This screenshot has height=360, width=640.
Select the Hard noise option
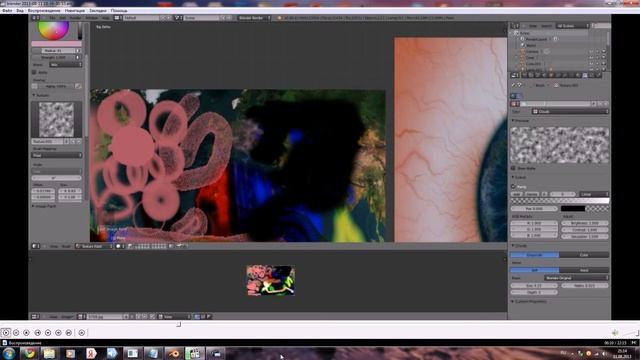point(584,270)
